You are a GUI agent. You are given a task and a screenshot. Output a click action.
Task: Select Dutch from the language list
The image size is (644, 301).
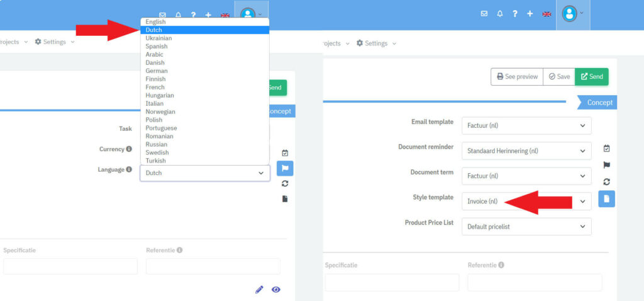point(204,30)
